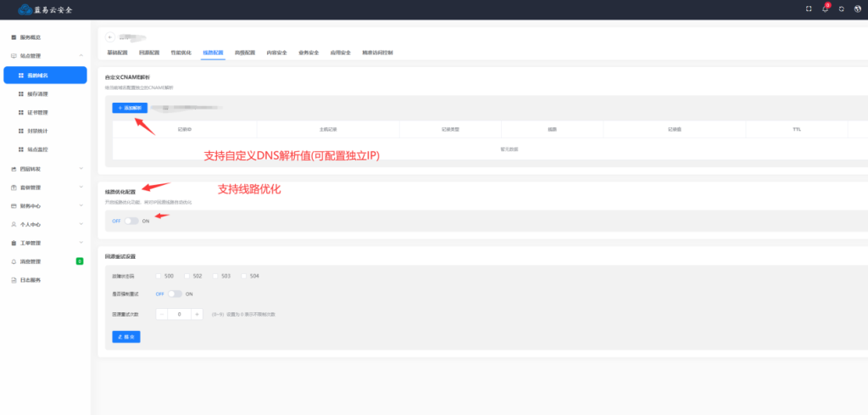Open 日志服务 document icon in sidebar
This screenshot has height=415, width=868.
click(x=14, y=280)
